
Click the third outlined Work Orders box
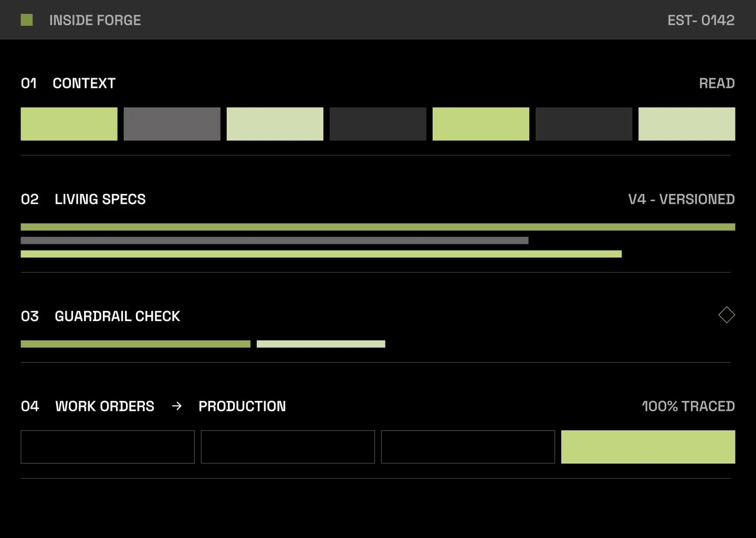(468, 447)
